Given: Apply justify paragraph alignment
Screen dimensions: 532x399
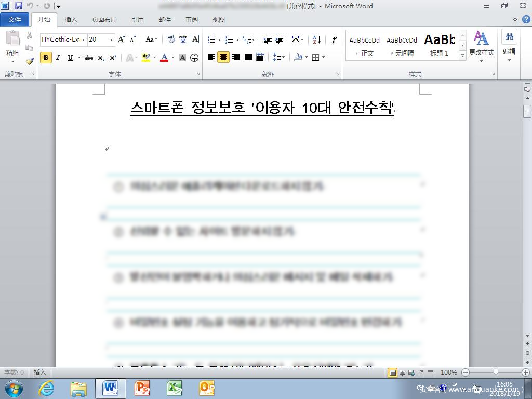Looking at the screenshot, I should click(248, 57).
